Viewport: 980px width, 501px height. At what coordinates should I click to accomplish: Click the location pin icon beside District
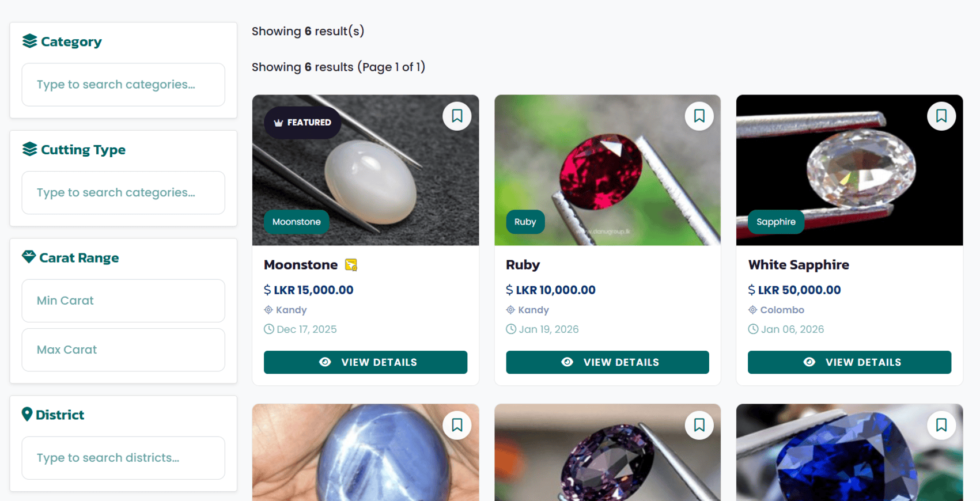pyautogui.click(x=27, y=414)
